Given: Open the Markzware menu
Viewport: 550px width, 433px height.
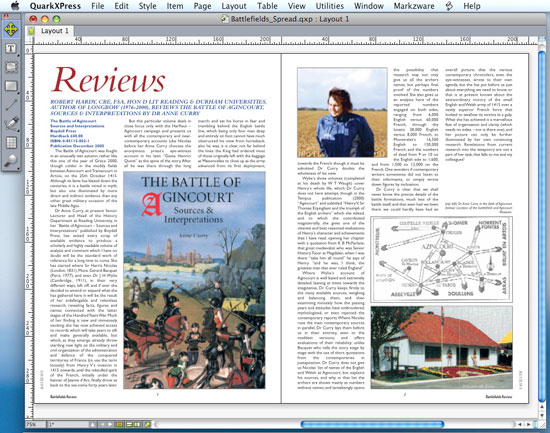Looking at the screenshot, I should [x=414, y=6].
